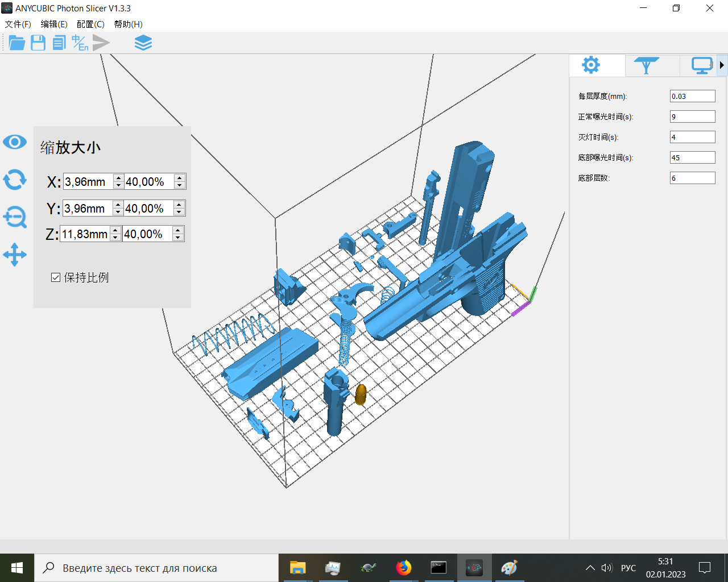
Task: Select the rotate tool in left sidebar
Action: point(15,180)
